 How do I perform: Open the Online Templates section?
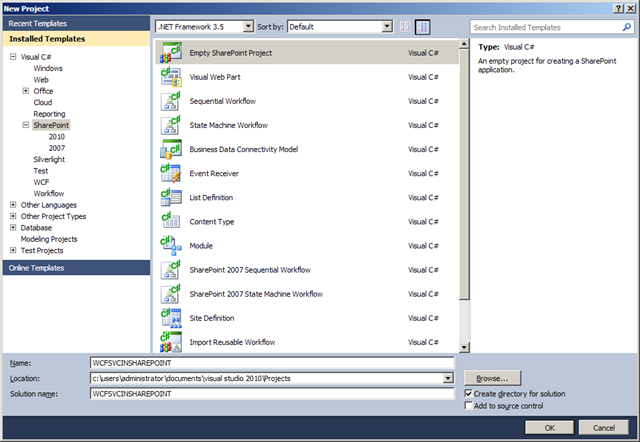(76, 268)
